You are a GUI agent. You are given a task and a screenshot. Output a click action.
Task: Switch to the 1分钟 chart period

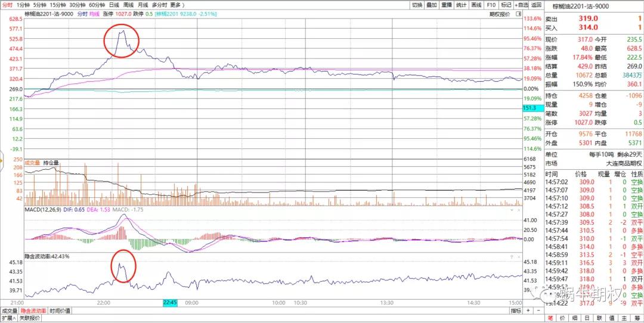(x=23, y=5)
